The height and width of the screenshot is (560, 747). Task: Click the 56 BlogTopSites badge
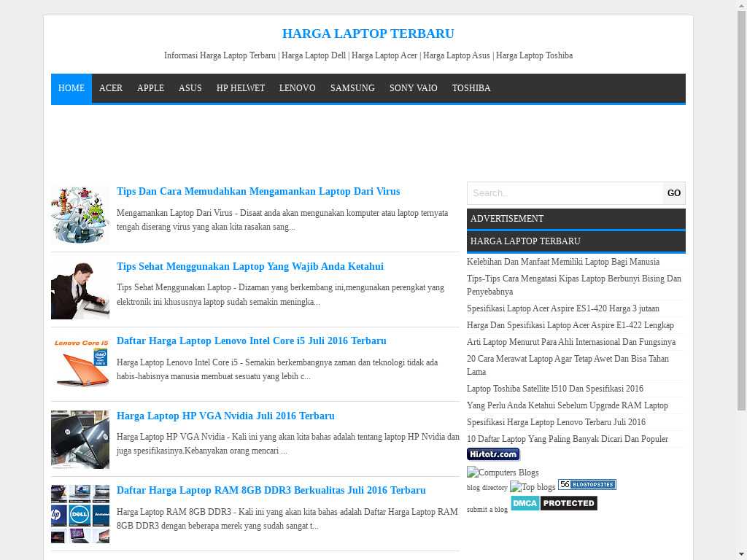tap(587, 485)
